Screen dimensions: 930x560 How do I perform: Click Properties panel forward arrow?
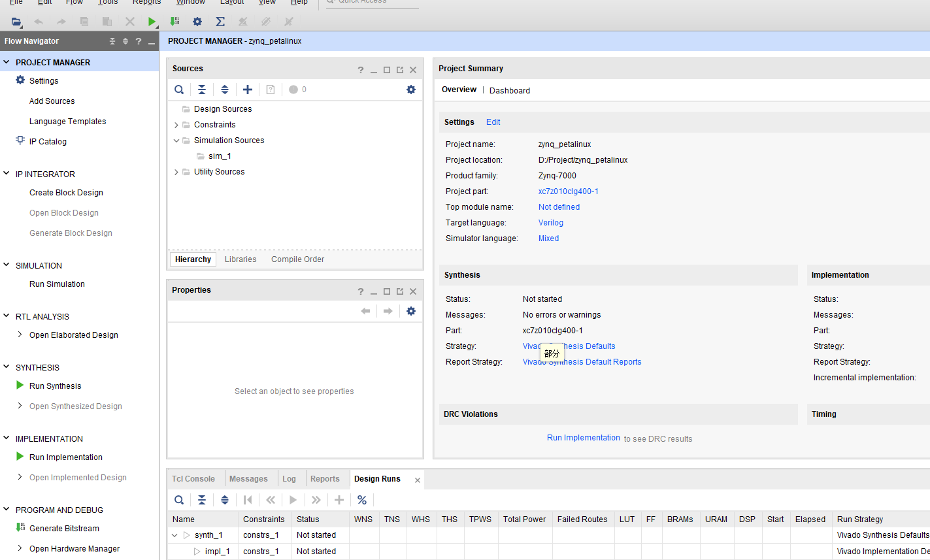[x=388, y=311]
